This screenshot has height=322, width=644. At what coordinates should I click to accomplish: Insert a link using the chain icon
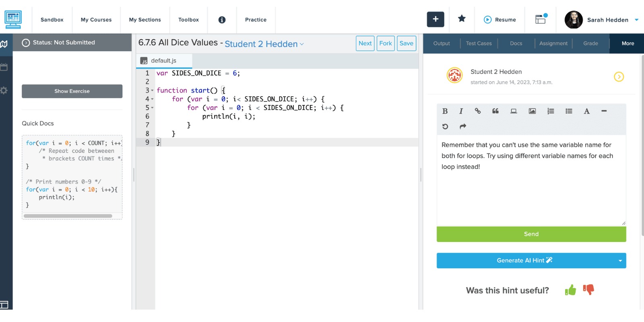coord(478,111)
